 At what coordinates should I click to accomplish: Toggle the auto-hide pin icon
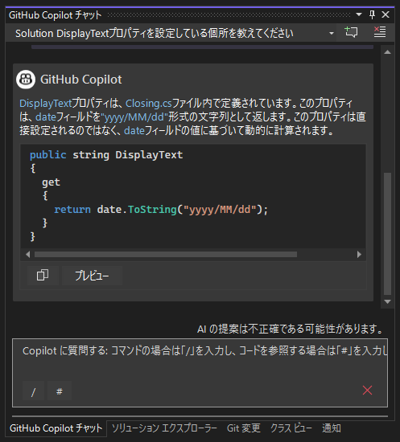[x=372, y=14]
